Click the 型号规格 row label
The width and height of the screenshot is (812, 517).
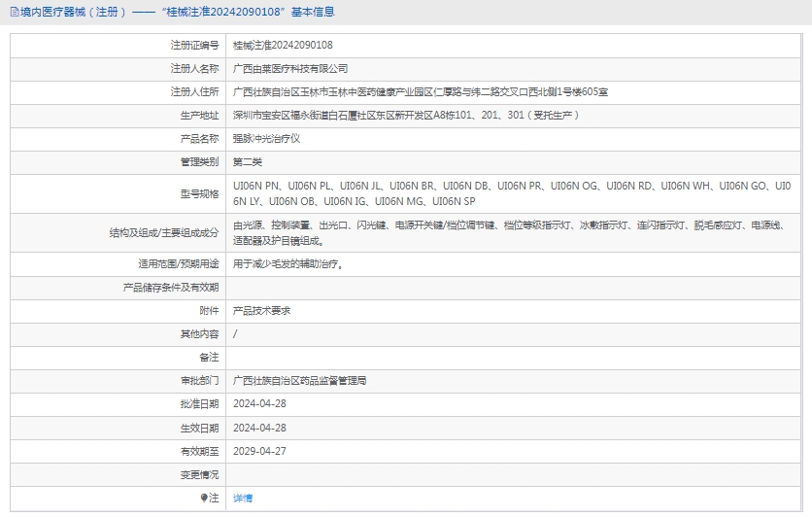[x=199, y=192]
